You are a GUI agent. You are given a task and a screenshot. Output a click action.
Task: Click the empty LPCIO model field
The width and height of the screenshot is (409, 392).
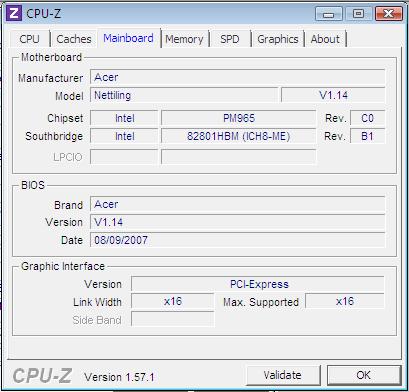point(239,157)
